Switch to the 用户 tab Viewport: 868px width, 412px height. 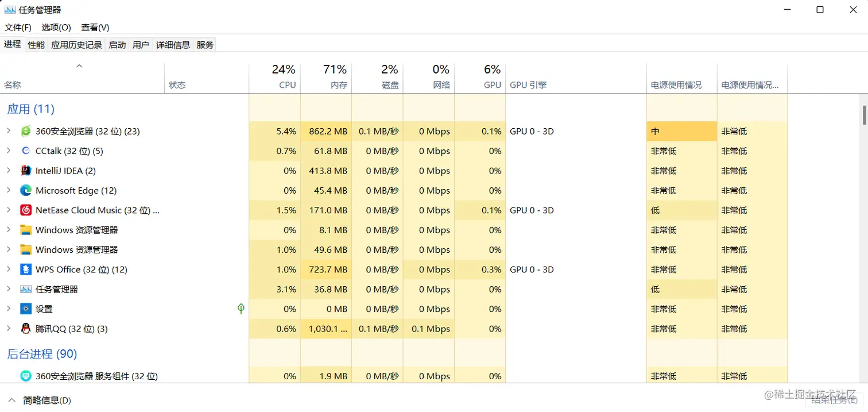click(x=141, y=44)
